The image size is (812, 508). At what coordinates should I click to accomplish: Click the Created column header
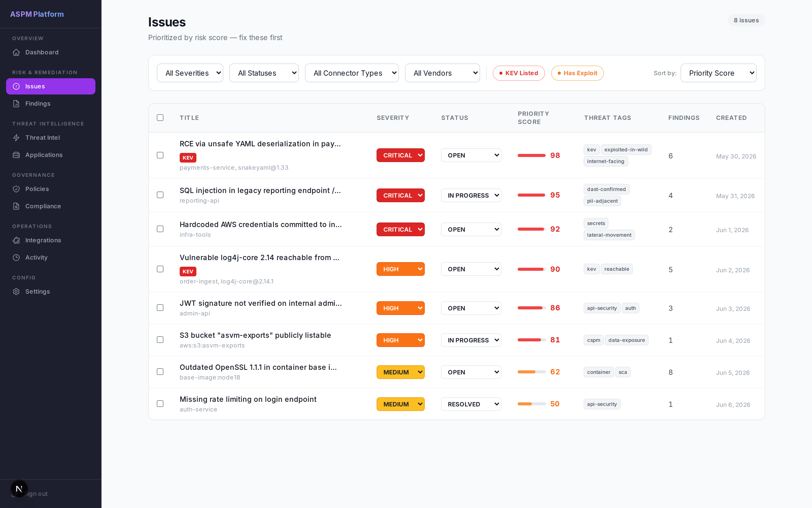(731, 118)
